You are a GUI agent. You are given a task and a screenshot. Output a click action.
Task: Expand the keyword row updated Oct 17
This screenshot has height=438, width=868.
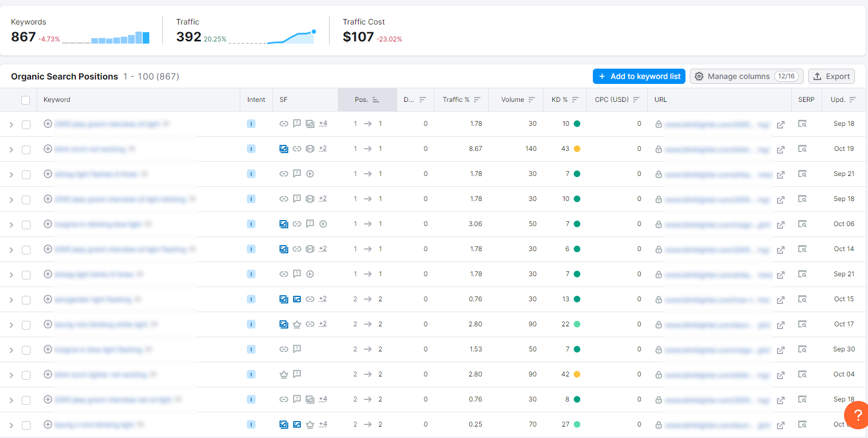point(11,325)
